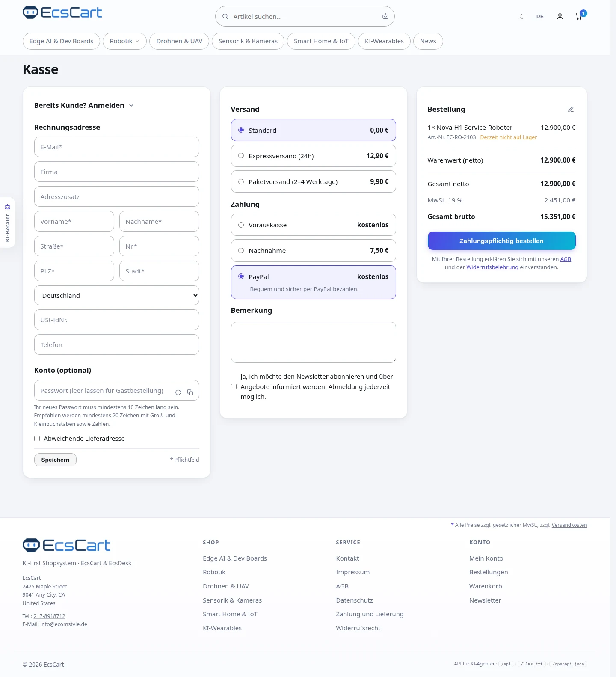Toggle dark mode moon icon
Image resolution: width=616 pixels, height=677 pixels.
[521, 16]
